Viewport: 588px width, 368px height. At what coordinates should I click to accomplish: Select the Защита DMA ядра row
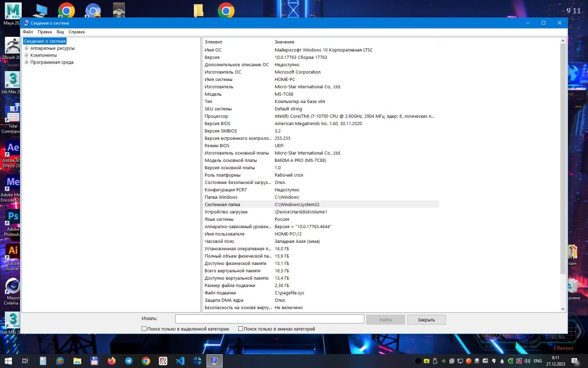(321, 300)
